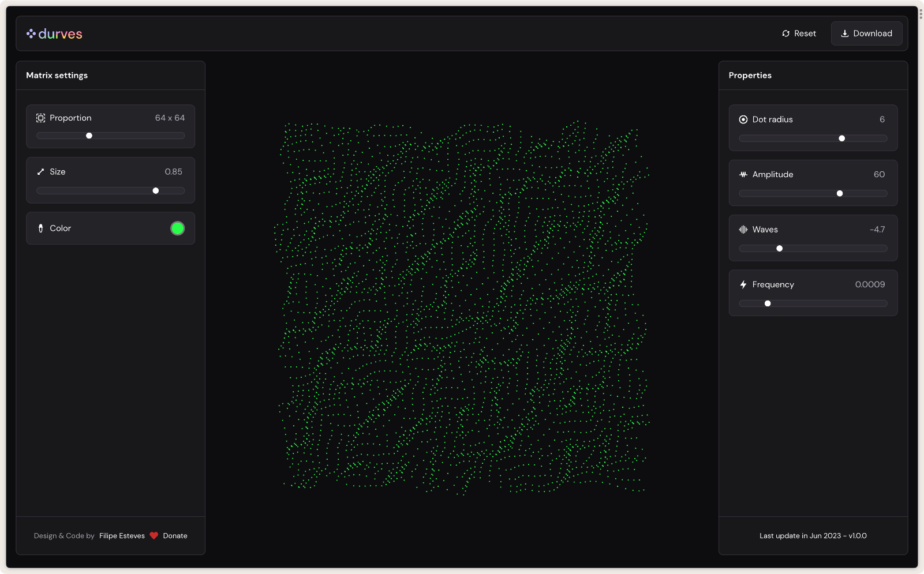Viewport: 924px width, 574px height.
Task: Click the Proportion slider handle
Action: pos(89,136)
